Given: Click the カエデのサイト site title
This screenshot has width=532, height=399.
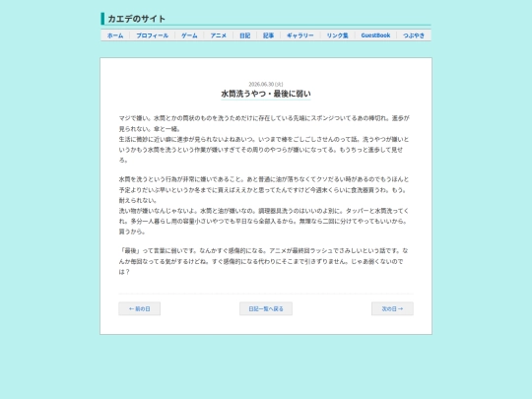Looking at the screenshot, I should tap(136, 19).
